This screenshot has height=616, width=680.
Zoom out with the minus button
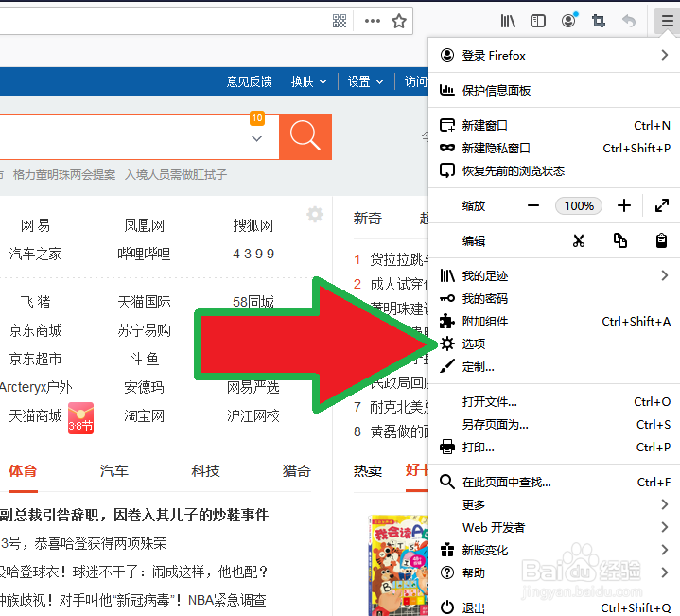(x=533, y=205)
